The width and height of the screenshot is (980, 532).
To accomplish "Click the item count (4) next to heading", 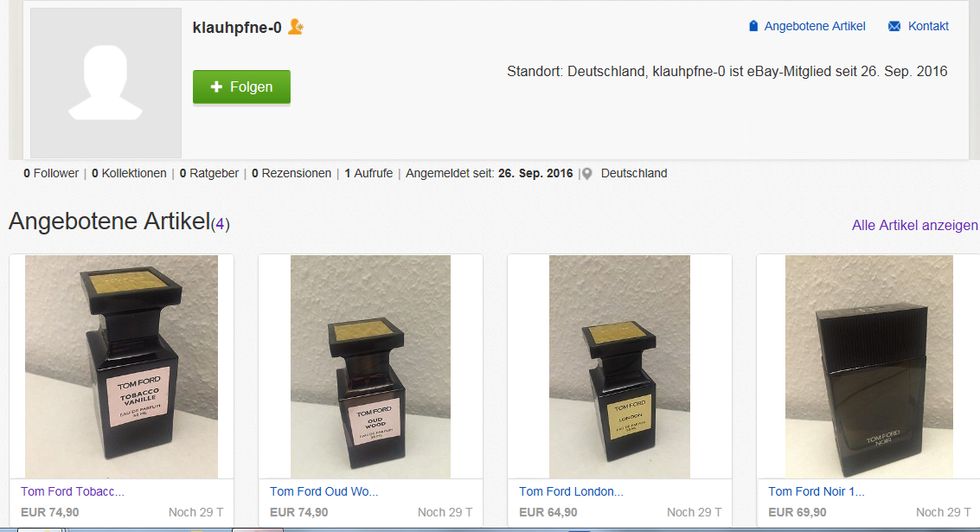I will (x=220, y=224).
